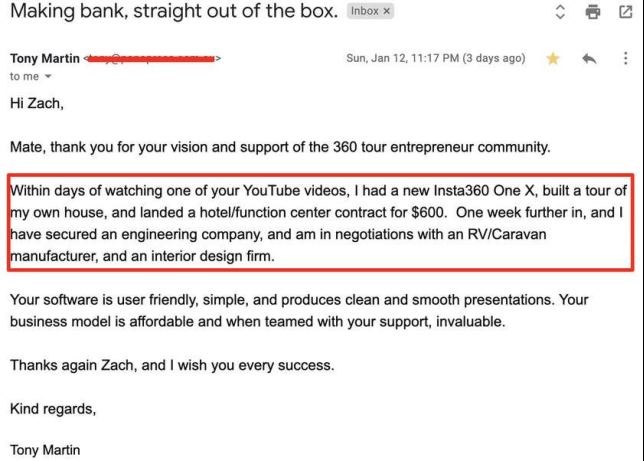Click sender name Tony Martin in header

pyautogui.click(x=45, y=58)
